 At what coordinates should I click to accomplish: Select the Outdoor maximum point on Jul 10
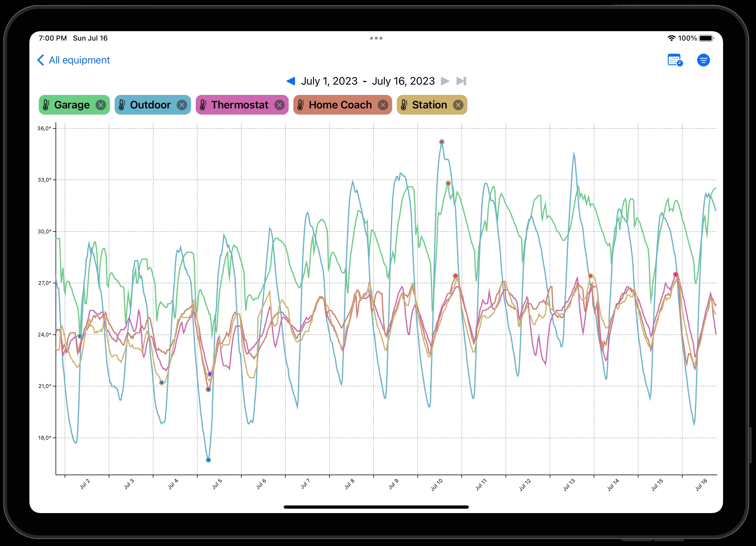pos(442,142)
